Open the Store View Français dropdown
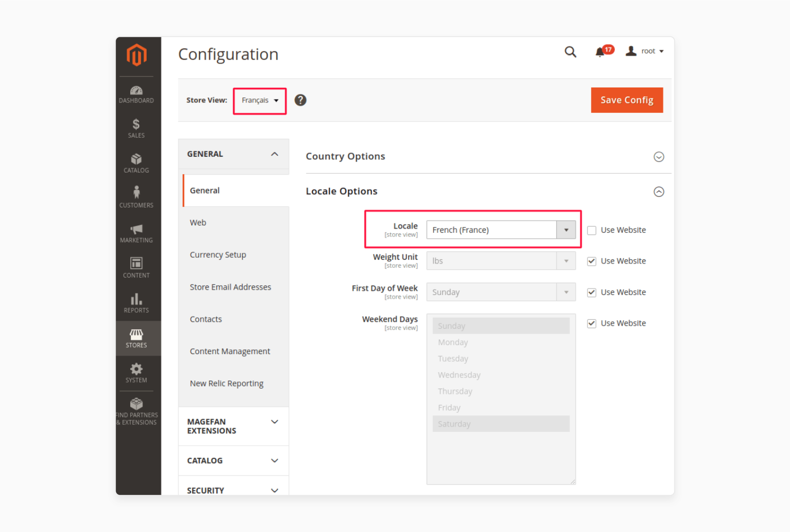Image resolution: width=790 pixels, height=532 pixels. tap(259, 101)
